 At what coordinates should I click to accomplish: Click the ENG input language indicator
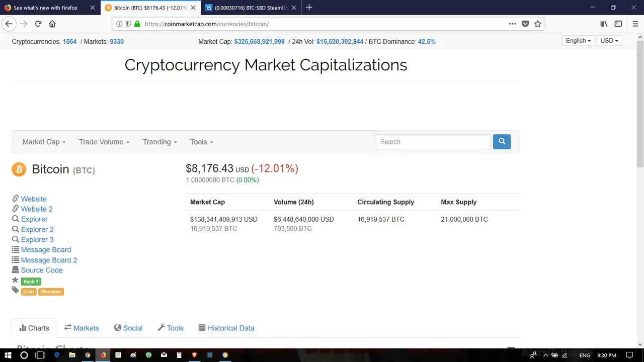point(585,355)
